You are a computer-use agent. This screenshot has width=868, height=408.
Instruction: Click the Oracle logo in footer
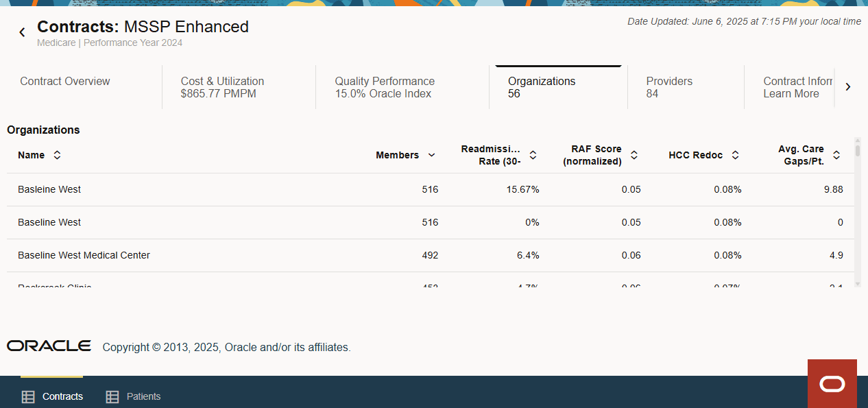pos(49,346)
